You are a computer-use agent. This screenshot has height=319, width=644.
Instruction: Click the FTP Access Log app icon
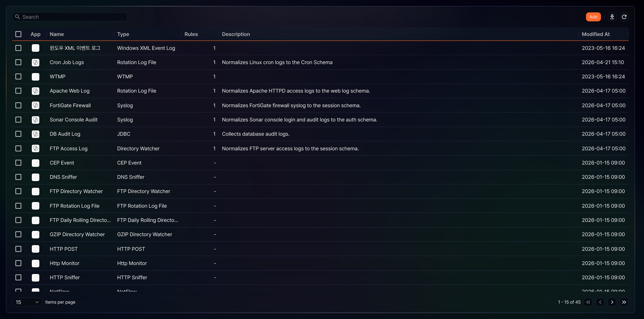coord(36,148)
